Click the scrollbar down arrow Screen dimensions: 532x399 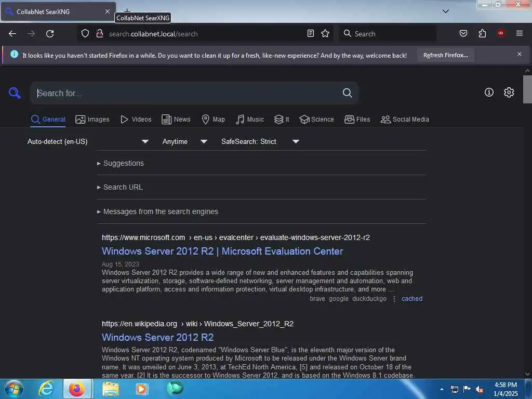527,374
